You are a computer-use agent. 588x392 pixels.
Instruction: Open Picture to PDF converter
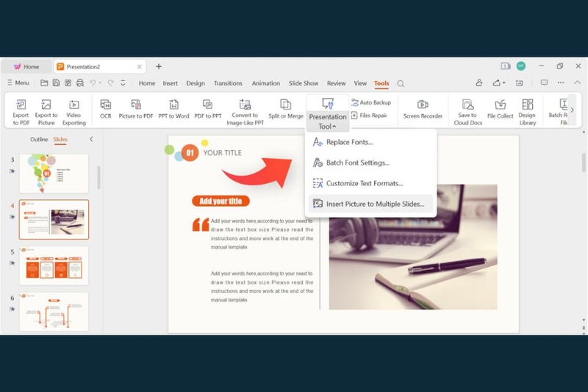click(x=136, y=109)
